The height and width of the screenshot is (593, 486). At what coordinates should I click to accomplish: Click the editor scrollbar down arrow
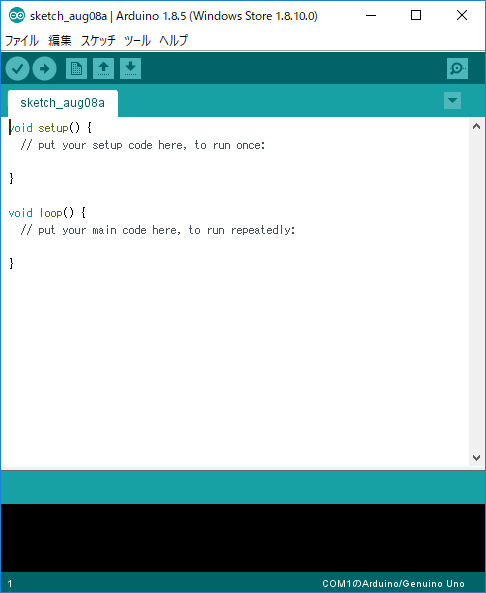click(x=477, y=458)
